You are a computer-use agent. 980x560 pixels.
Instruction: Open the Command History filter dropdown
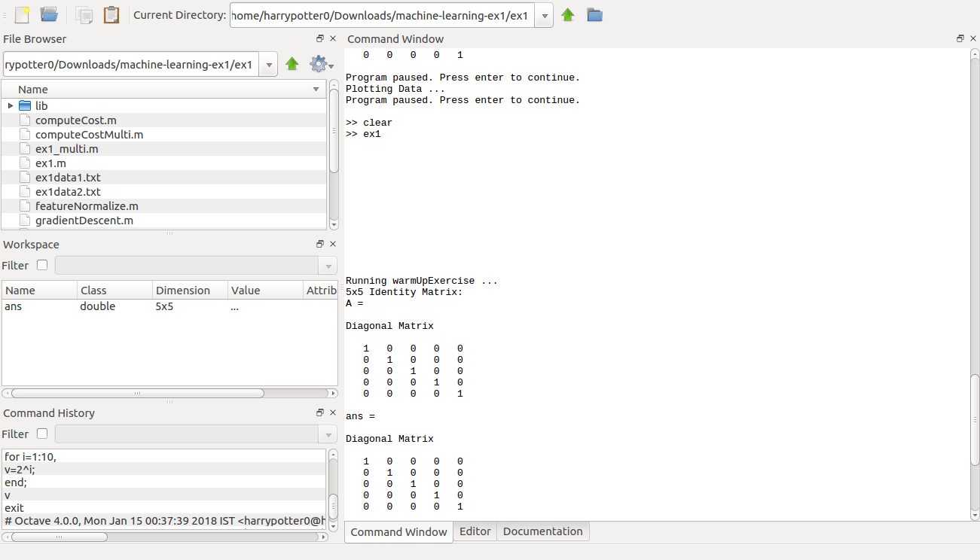(x=328, y=434)
